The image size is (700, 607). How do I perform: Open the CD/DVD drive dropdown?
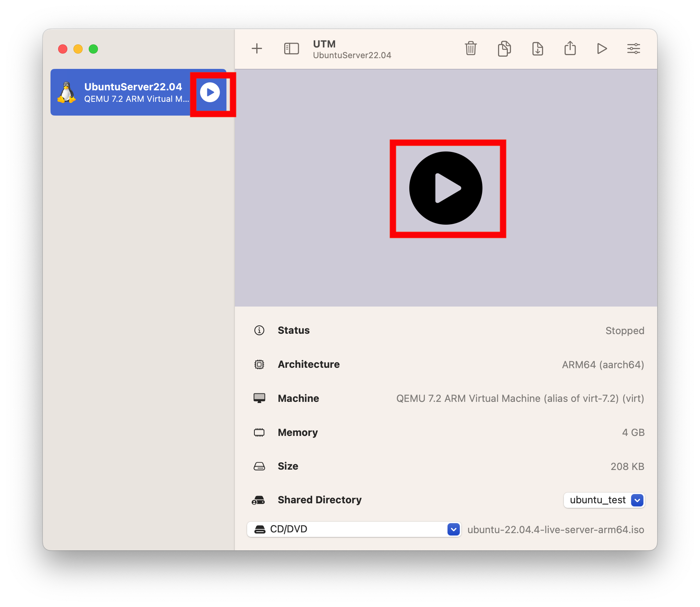tap(354, 529)
